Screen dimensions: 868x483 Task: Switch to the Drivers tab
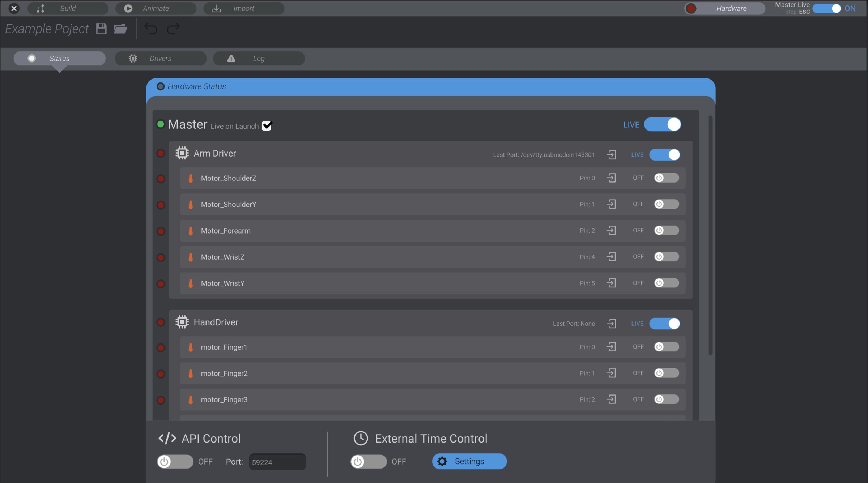click(x=160, y=58)
